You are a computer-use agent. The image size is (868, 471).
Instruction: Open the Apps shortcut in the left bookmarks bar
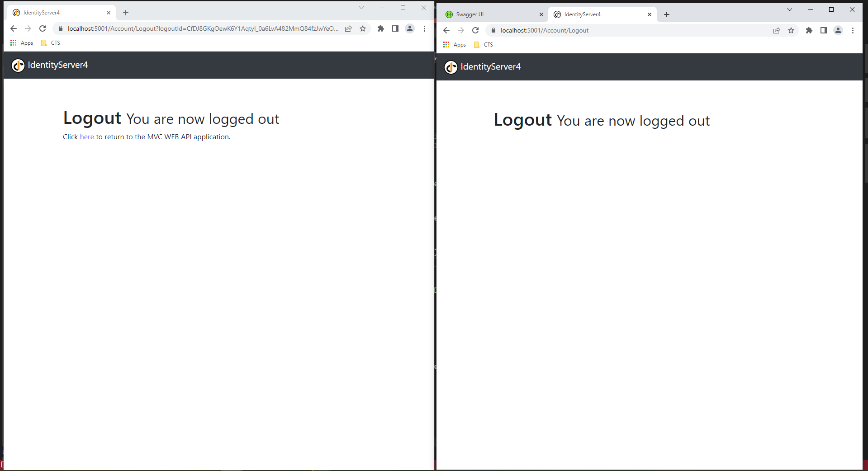click(22, 43)
